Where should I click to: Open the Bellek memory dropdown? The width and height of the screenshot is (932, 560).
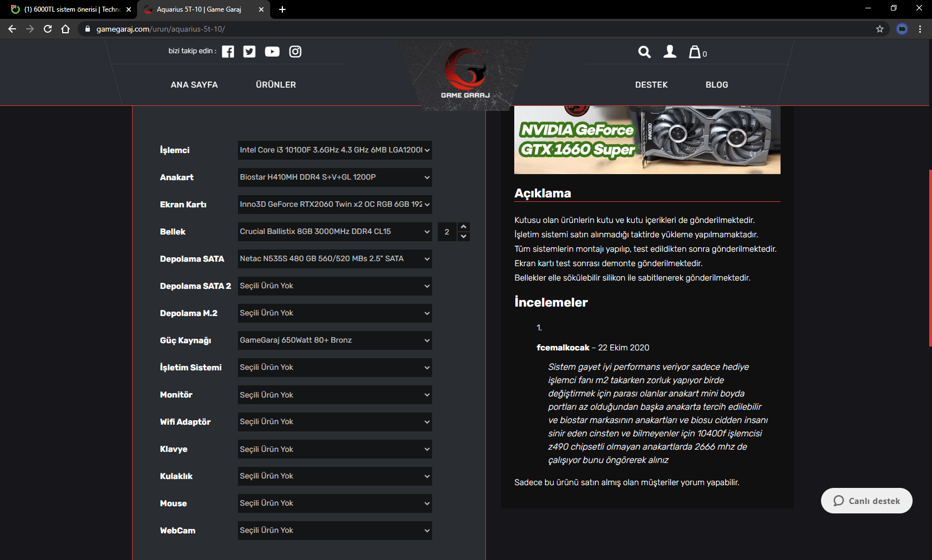pyautogui.click(x=335, y=232)
